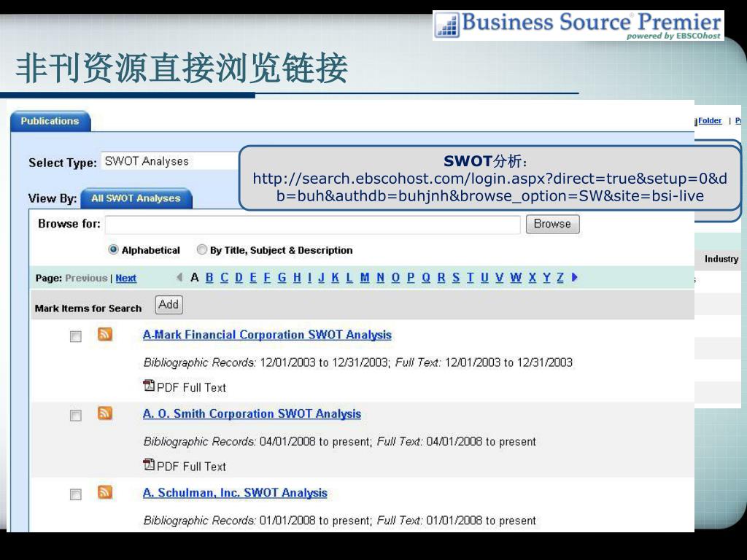This screenshot has width=747, height=560.
Task: Jump to letter R in alphabet index
Action: coord(441,278)
